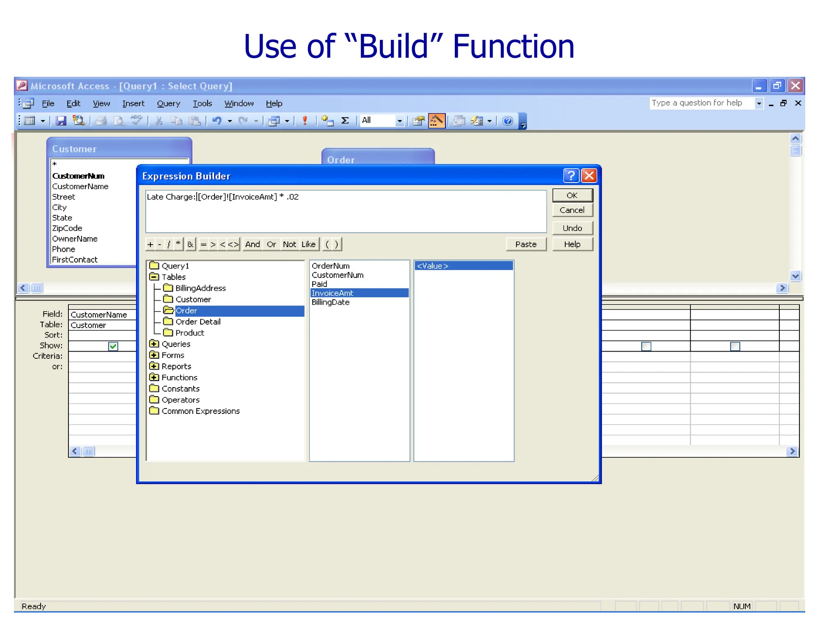This screenshot has width=840, height=630.
Task: Expand the Reports tree node
Action: tap(154, 366)
